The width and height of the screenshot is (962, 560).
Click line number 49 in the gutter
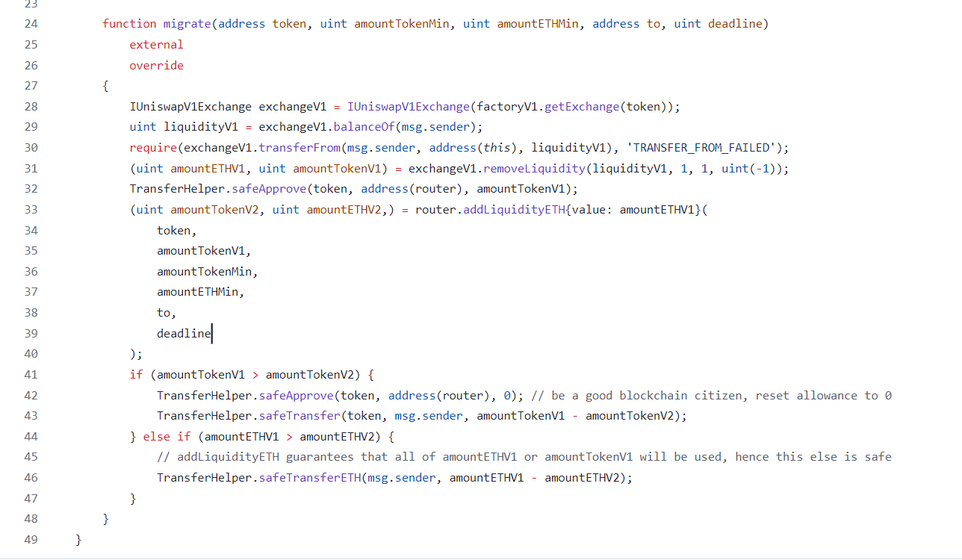31,539
